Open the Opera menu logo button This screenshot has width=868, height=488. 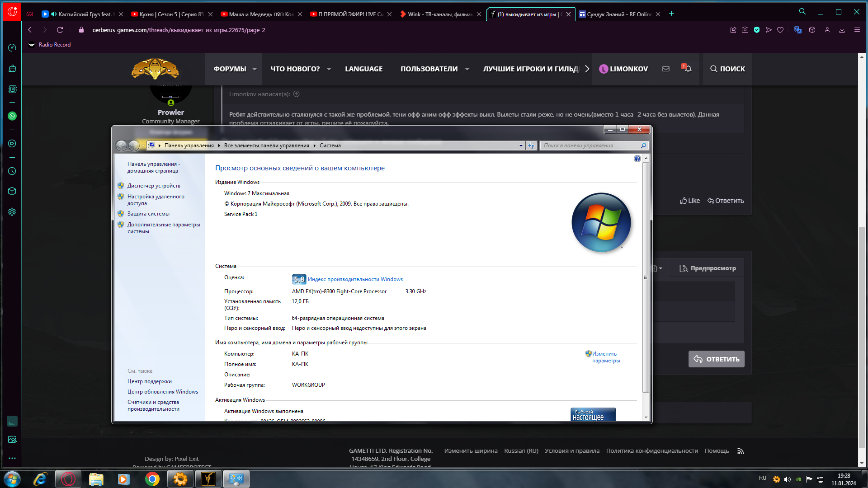(x=12, y=12)
